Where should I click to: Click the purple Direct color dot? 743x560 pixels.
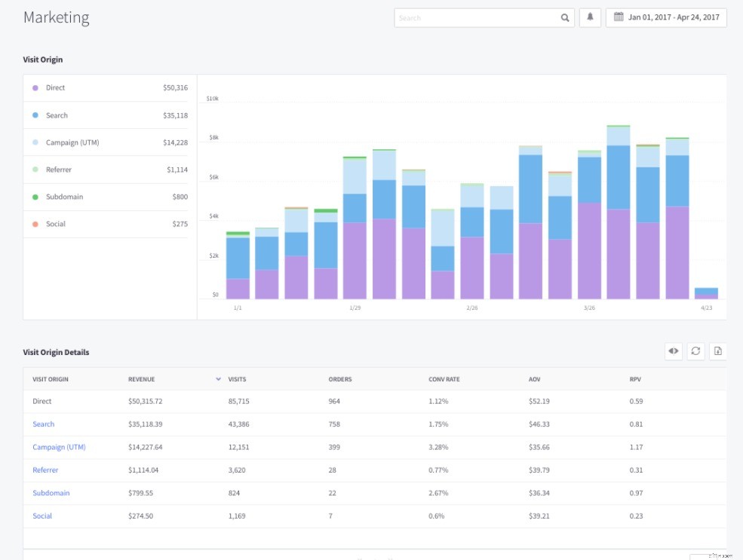[35, 87]
